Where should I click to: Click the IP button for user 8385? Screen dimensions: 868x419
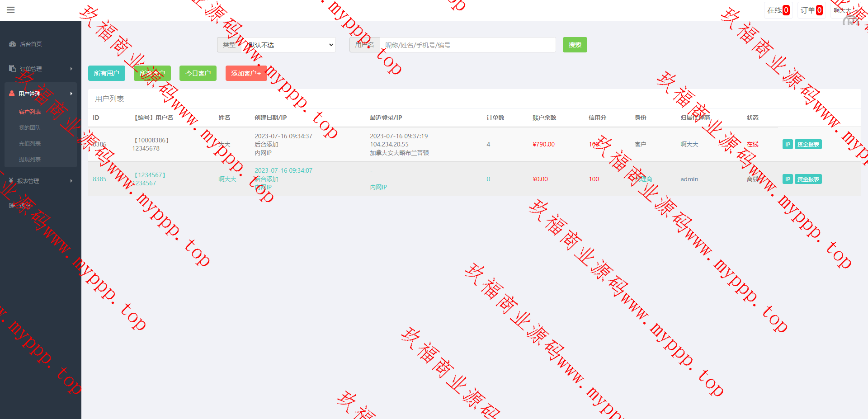[x=787, y=179]
